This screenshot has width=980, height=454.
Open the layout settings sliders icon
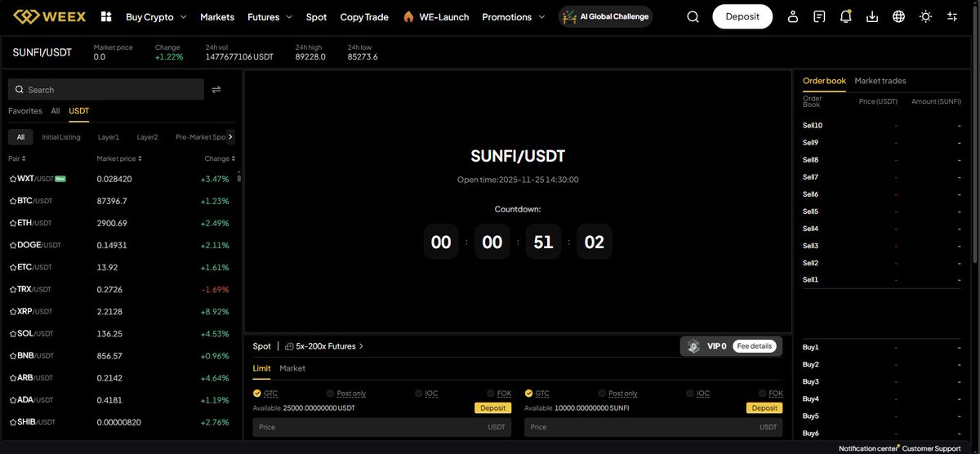951,16
